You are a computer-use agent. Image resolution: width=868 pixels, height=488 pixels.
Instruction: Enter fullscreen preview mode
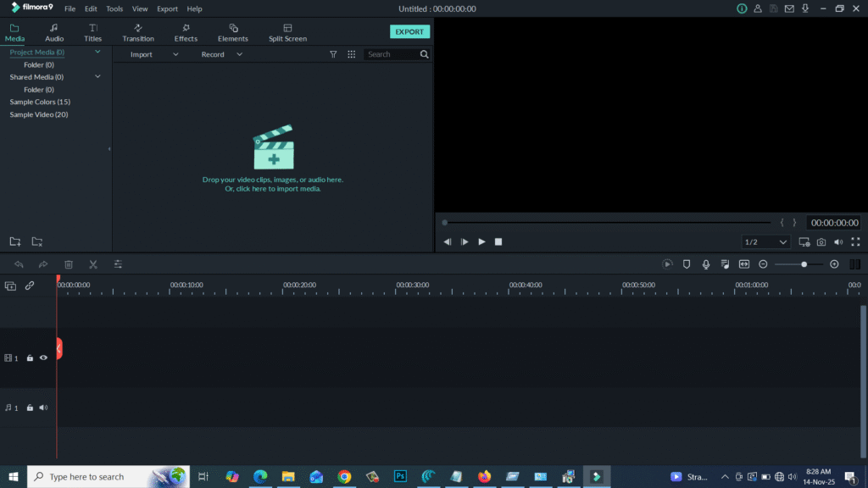tap(857, 241)
